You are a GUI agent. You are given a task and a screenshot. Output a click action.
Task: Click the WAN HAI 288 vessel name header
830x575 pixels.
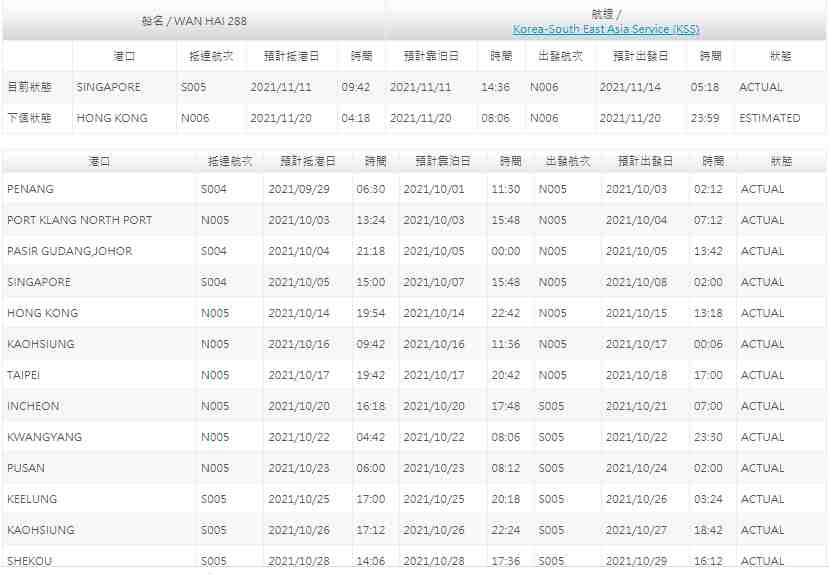coord(194,21)
